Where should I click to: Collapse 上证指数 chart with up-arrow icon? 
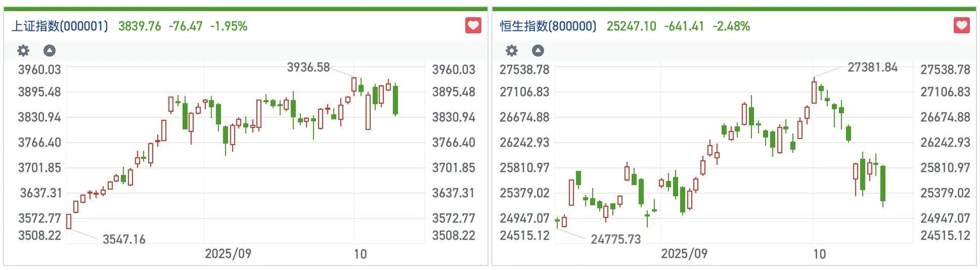(x=49, y=51)
